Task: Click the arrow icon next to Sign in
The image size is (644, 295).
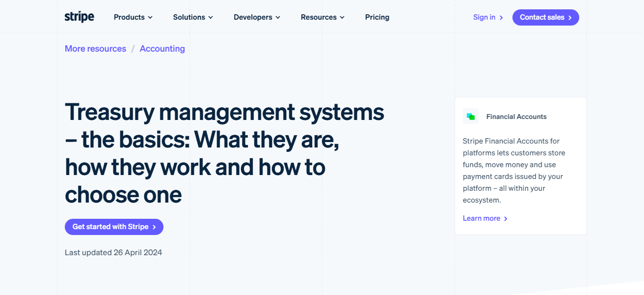Action: [501, 18]
